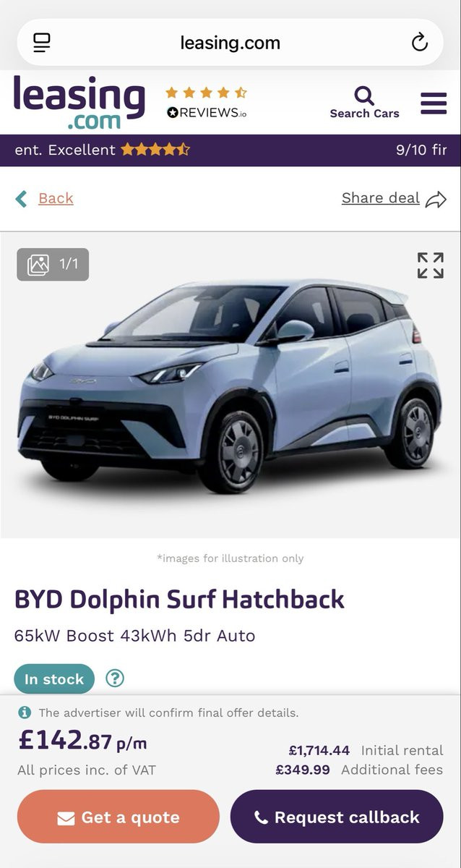Click the share arrow icon
The height and width of the screenshot is (868, 461).
pyautogui.click(x=436, y=200)
